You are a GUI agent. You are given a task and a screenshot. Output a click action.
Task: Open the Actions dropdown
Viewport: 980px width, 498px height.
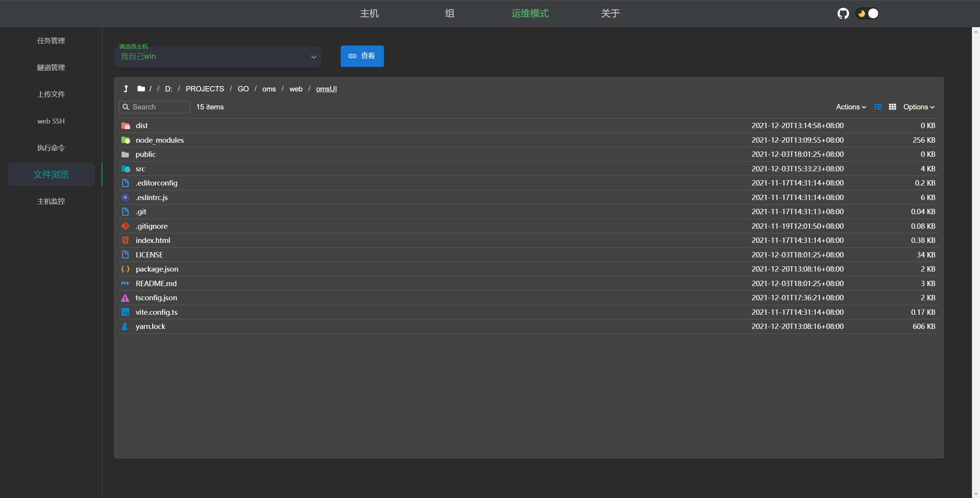tap(851, 107)
